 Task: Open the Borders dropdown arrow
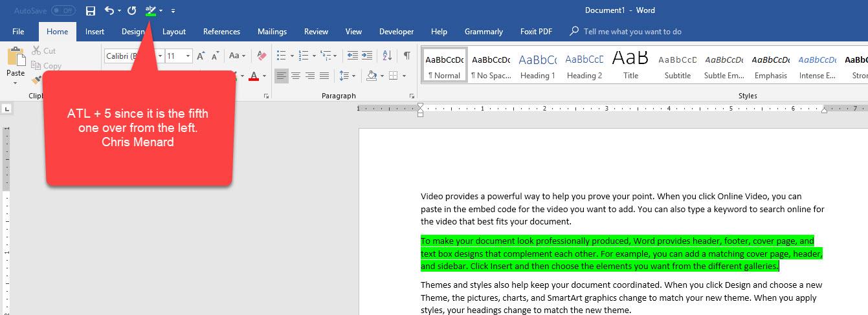point(403,76)
